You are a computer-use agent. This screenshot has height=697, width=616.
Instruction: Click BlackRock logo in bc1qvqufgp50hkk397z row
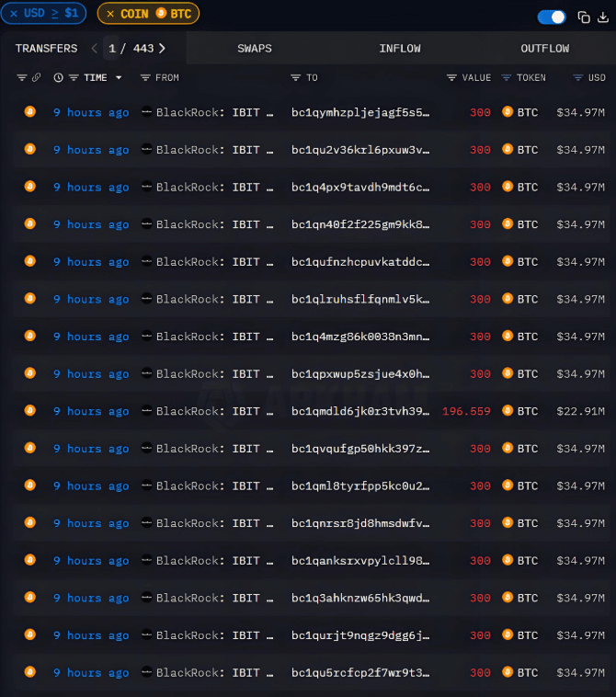(x=147, y=448)
